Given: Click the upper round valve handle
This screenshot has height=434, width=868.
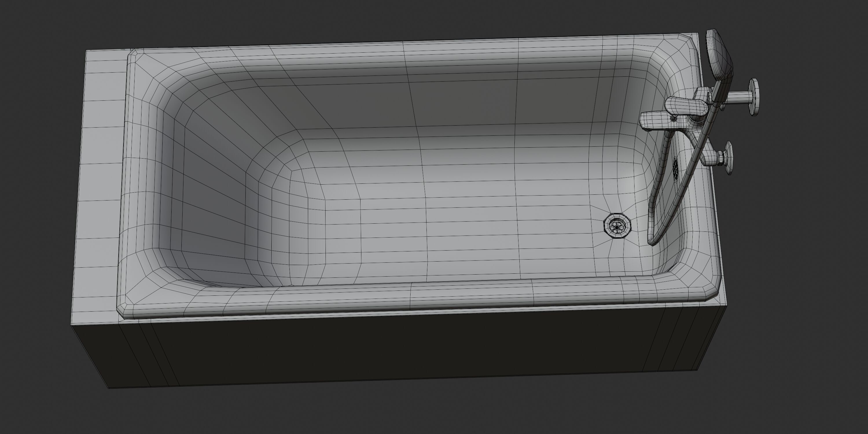Looking at the screenshot, I should pos(754,97).
